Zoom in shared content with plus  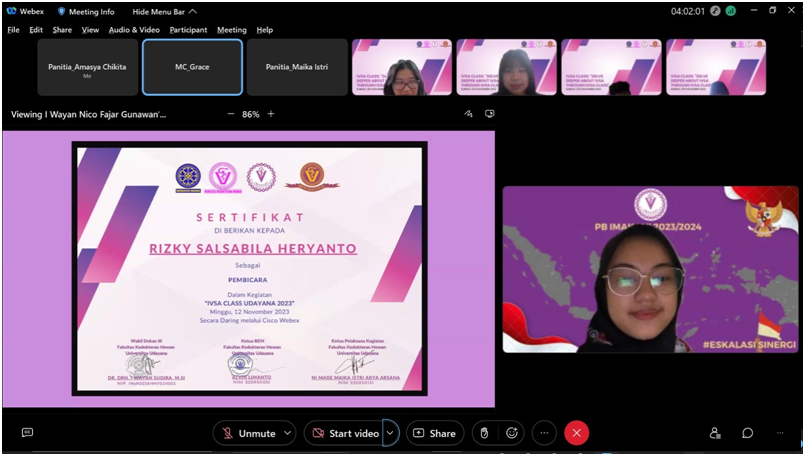pos(270,114)
